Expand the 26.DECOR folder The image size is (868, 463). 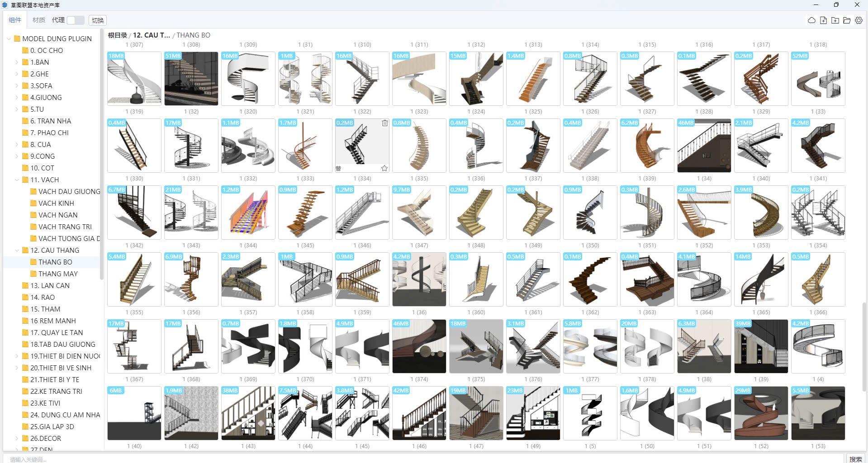[17, 439]
